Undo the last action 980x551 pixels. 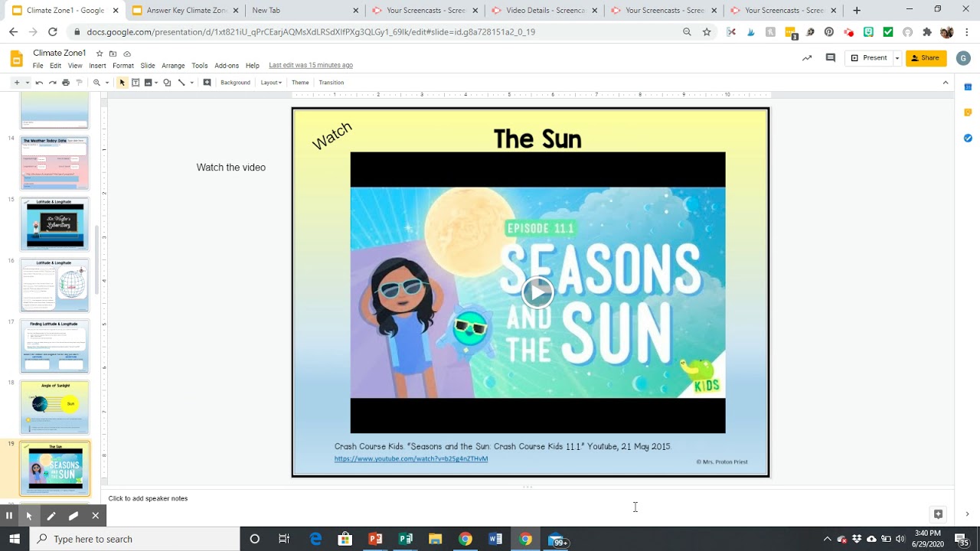(39, 83)
